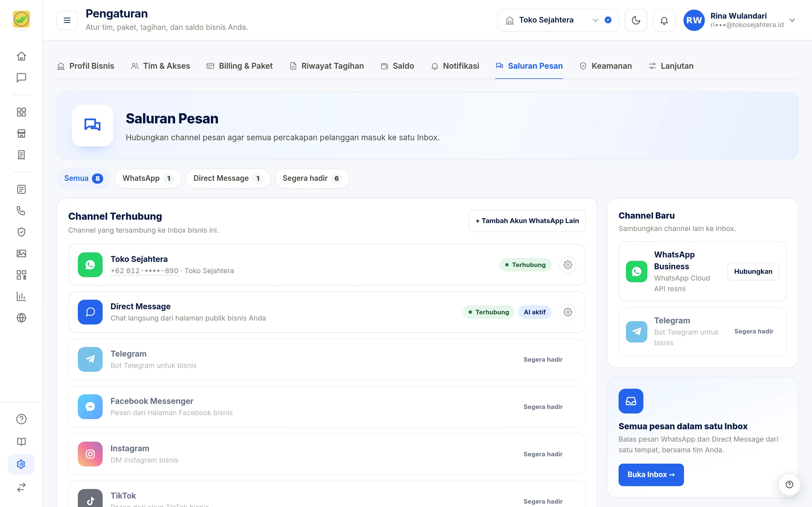812x507 pixels.
Task: Open the analytics bar chart icon
Action: 21,296
